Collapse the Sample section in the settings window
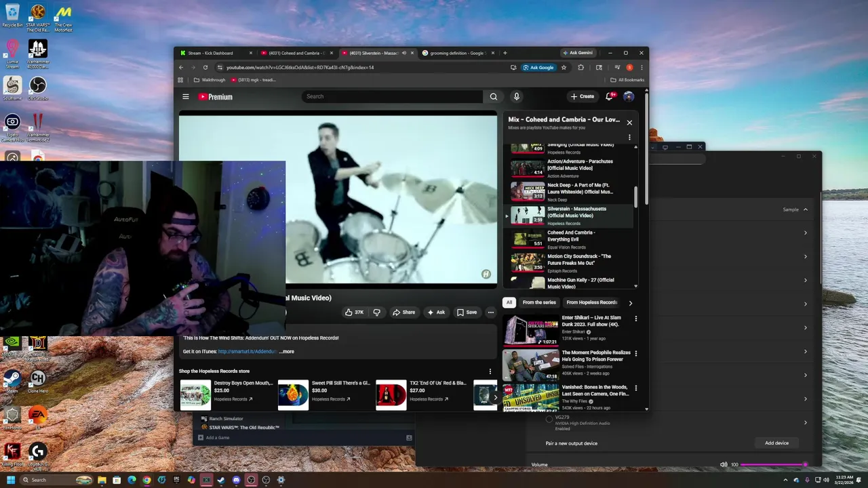Image resolution: width=868 pixels, height=488 pixels. 806,209
